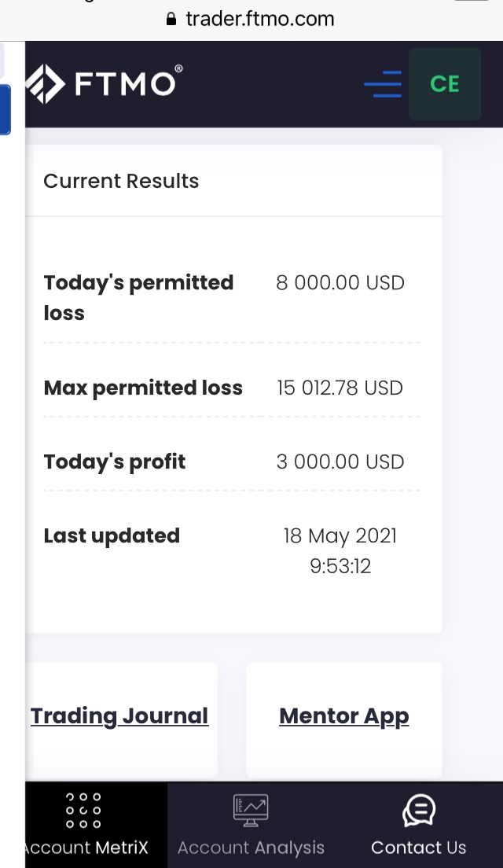The image size is (503, 868).
Task: Click the Account Analysis chart monitor icon
Action: pos(251,811)
